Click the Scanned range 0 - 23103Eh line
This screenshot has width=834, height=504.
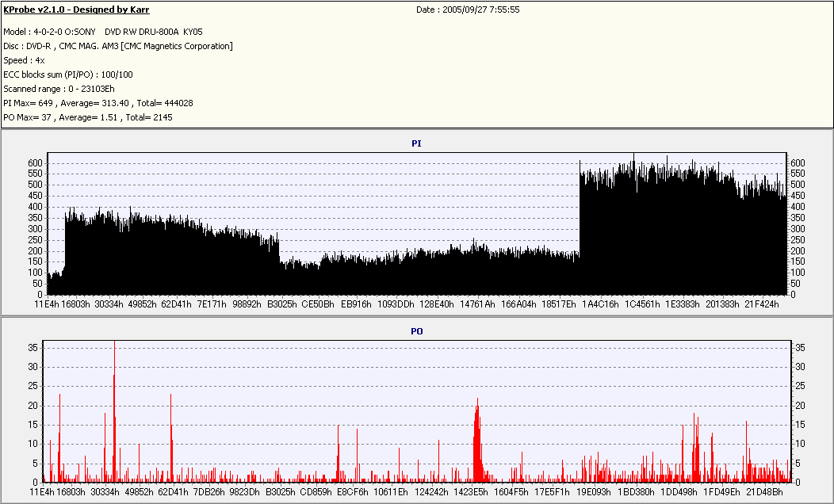pos(59,89)
